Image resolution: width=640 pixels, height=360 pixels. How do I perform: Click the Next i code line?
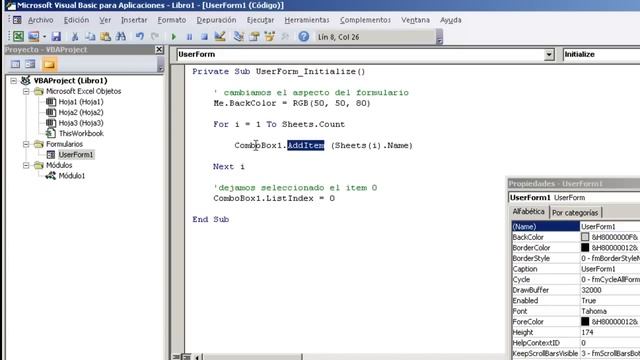click(229, 167)
